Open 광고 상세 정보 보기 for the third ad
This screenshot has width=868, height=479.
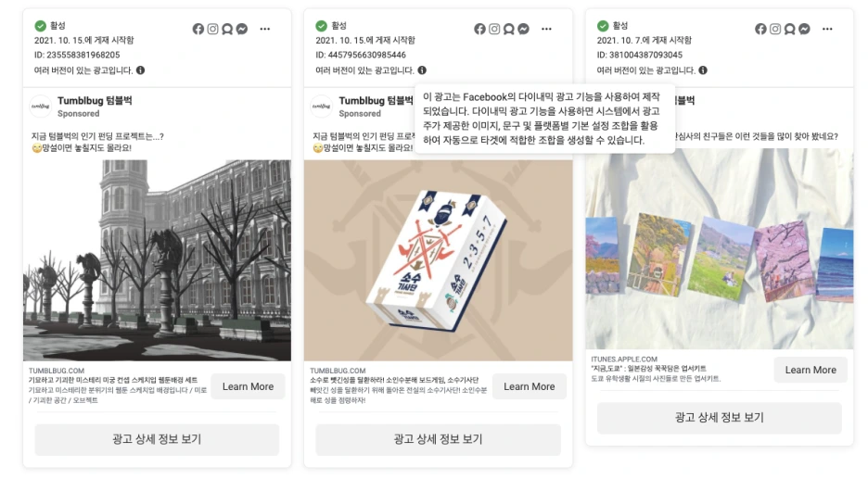(x=719, y=418)
